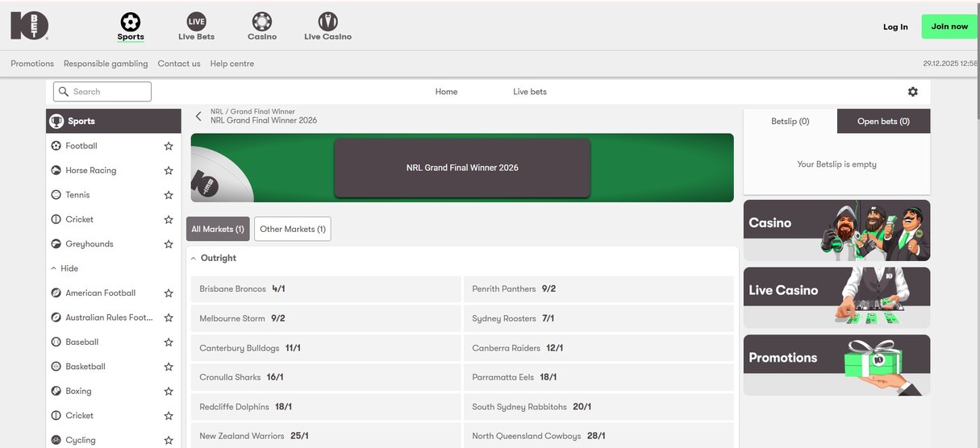
Task: Click the Search input field
Action: pyautogui.click(x=102, y=92)
